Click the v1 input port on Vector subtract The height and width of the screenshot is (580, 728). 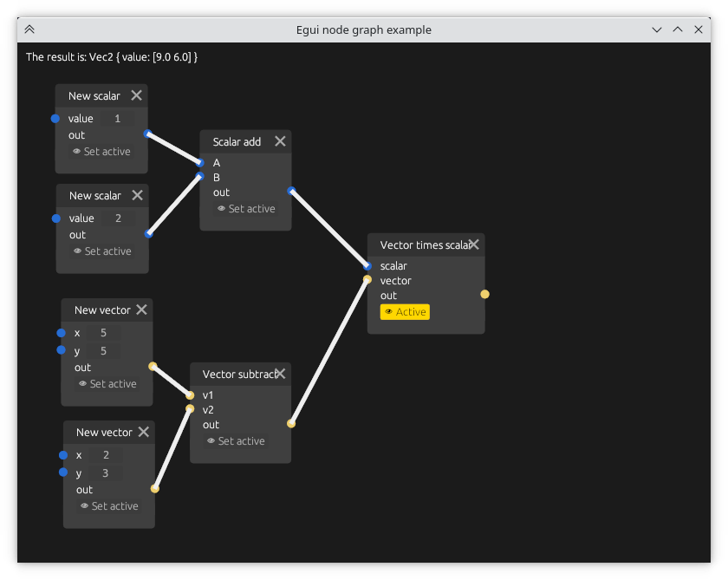coord(190,394)
